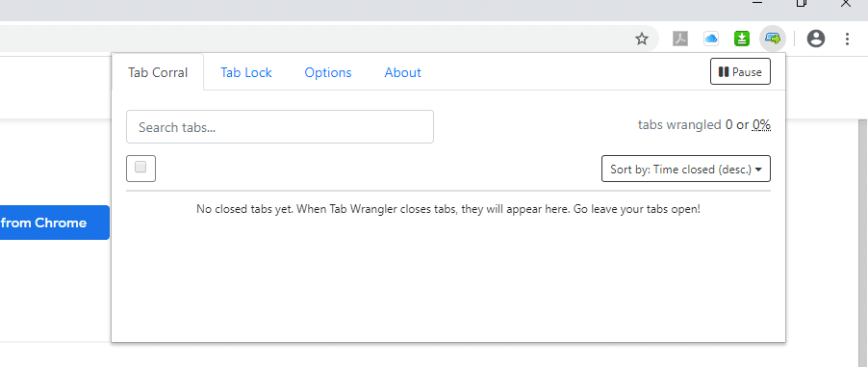The width and height of the screenshot is (868, 367).
Task: Pause Tab Wrangler with the Pause button
Action: [740, 71]
